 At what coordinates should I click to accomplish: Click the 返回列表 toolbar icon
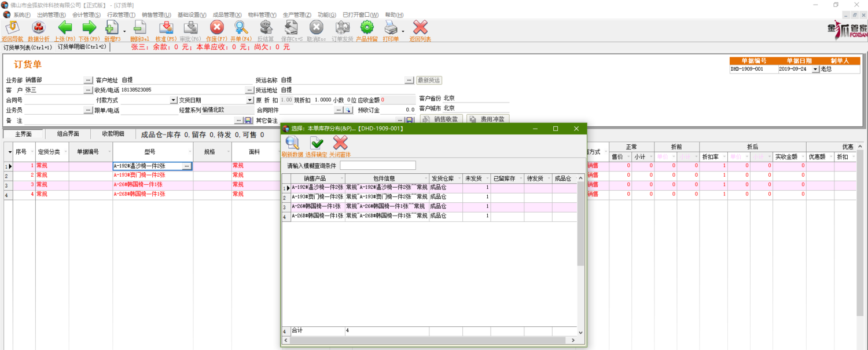[x=420, y=31]
